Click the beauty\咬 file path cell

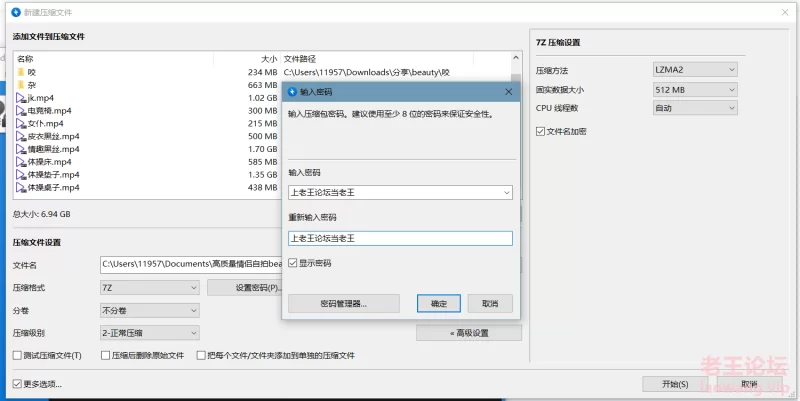point(367,72)
